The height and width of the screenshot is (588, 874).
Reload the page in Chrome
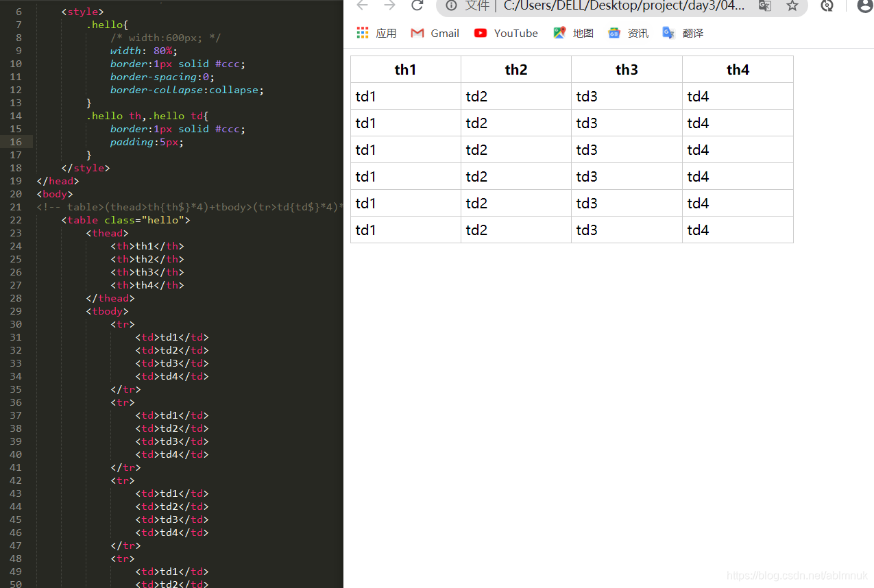[x=417, y=5]
